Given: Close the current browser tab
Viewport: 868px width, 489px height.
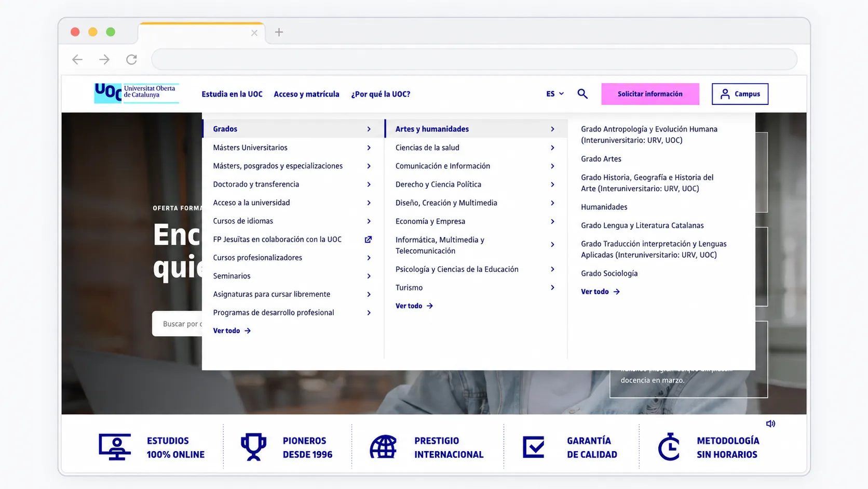Looking at the screenshot, I should tap(254, 33).
